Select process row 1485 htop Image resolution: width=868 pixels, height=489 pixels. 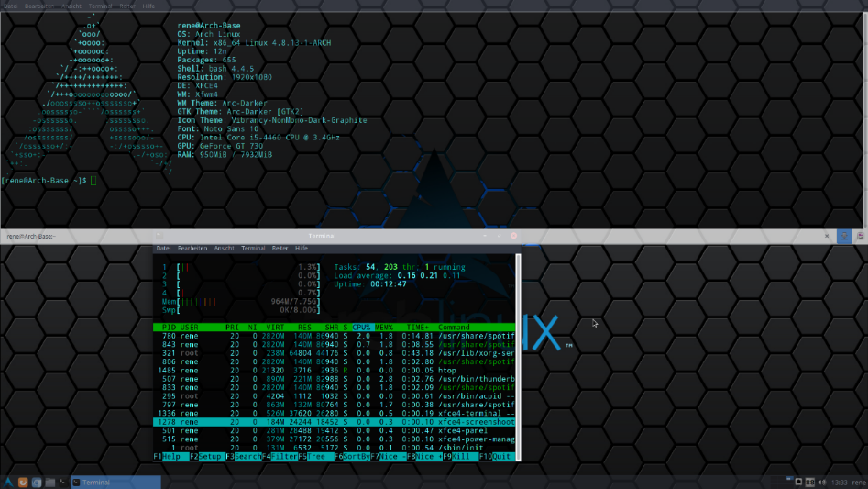click(x=335, y=371)
